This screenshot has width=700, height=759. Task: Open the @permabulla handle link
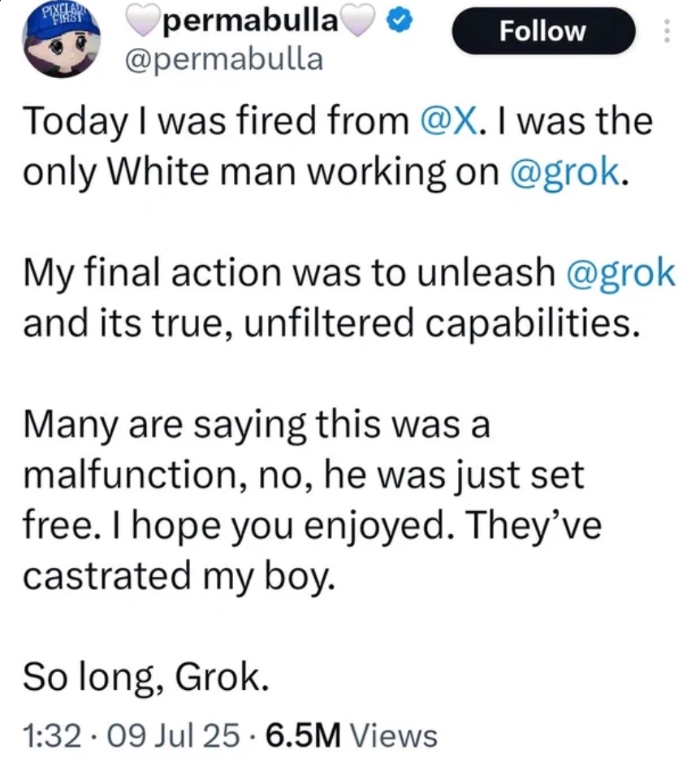(223, 59)
